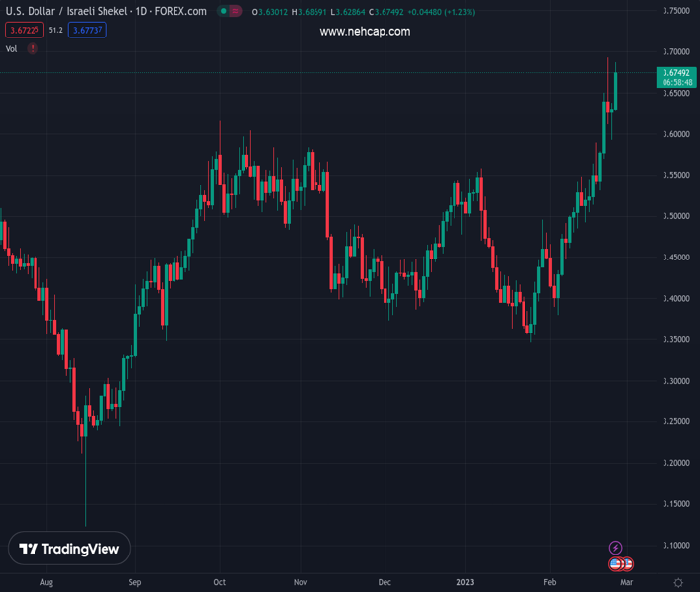Click the US flag economic event icon

coord(616,564)
